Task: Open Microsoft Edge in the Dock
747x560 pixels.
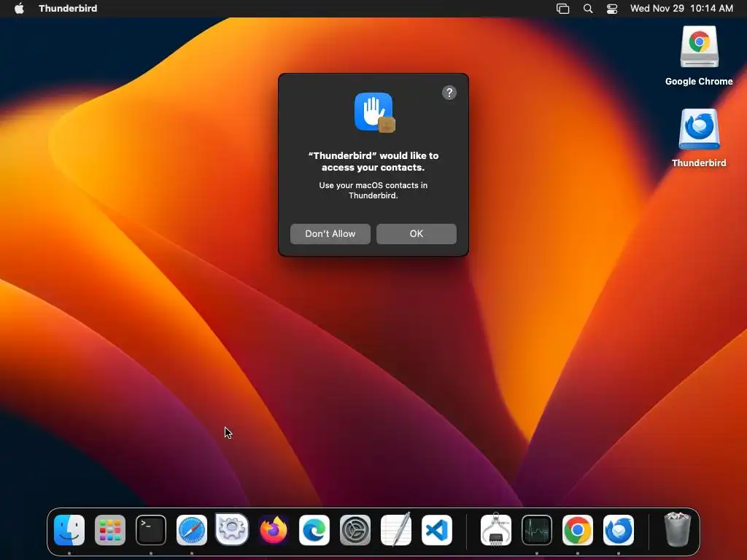Action: (314, 530)
